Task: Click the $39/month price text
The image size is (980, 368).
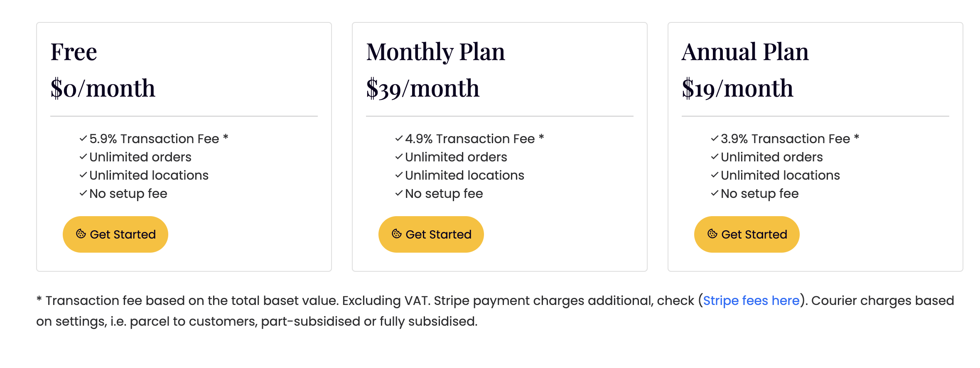Action: [x=423, y=88]
